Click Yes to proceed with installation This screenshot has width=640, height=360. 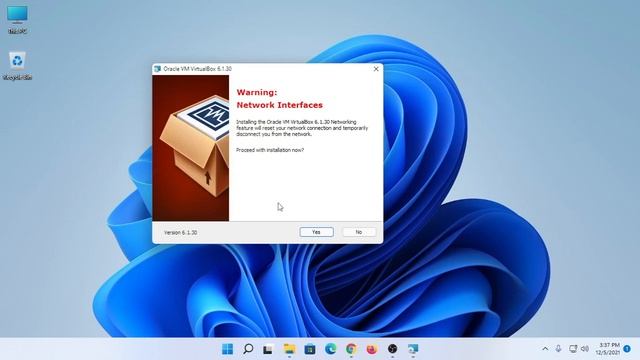[x=316, y=232]
